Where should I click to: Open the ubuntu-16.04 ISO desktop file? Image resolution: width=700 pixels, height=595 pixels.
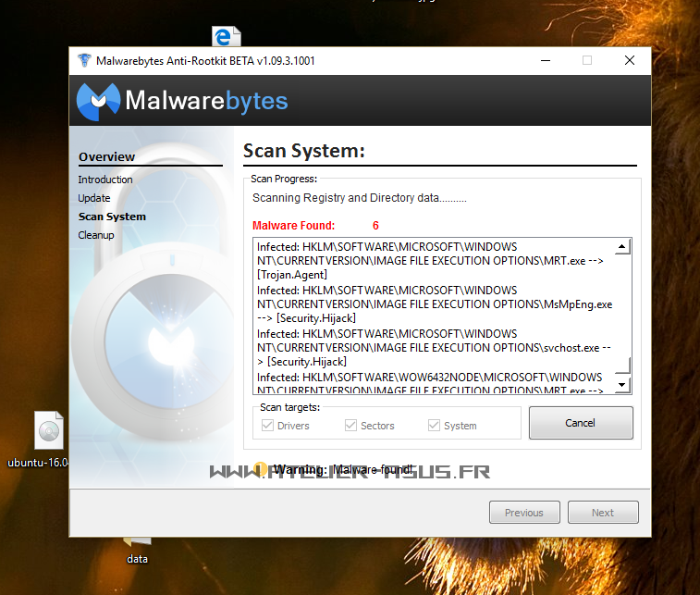(49, 432)
